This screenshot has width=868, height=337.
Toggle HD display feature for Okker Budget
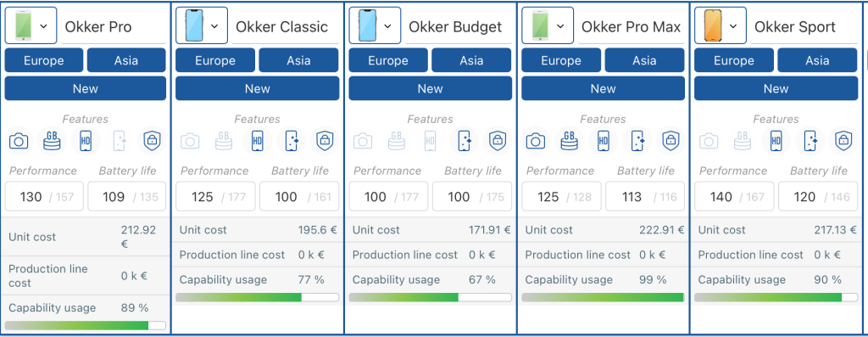[430, 141]
